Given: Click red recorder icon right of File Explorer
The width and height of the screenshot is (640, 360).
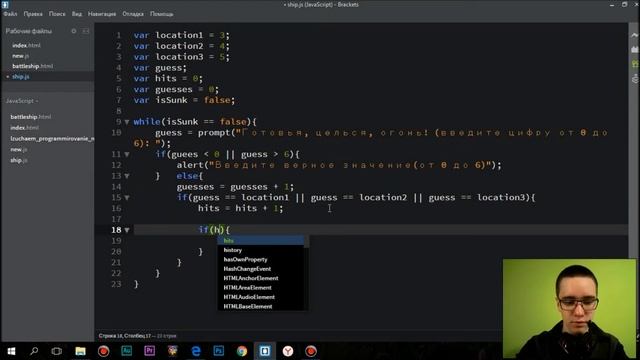Looking at the screenshot, I should (x=103, y=351).
